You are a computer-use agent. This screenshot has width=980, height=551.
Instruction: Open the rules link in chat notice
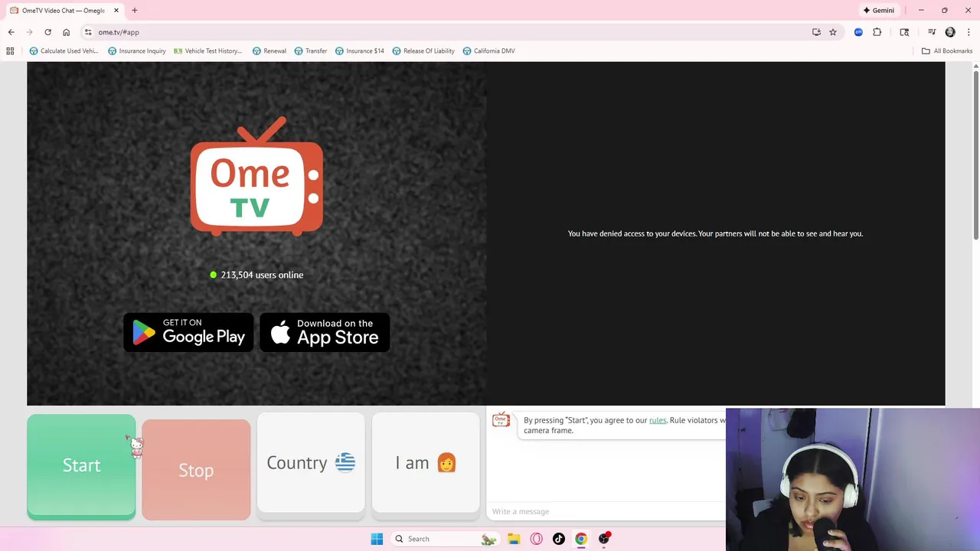(658, 420)
